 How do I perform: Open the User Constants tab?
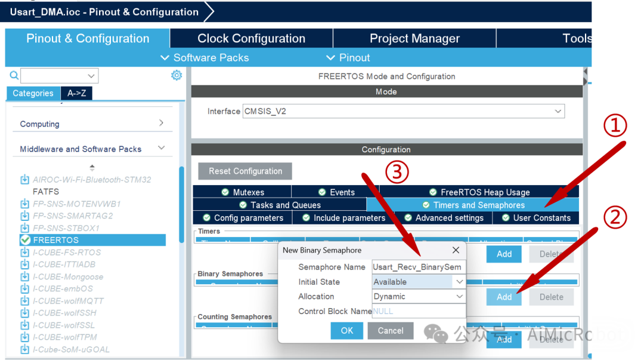click(x=536, y=218)
